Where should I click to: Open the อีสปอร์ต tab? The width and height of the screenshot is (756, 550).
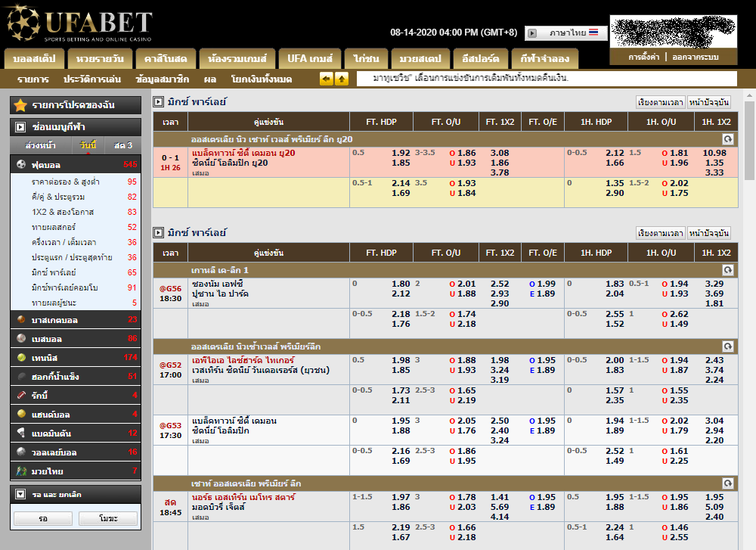coord(480,59)
